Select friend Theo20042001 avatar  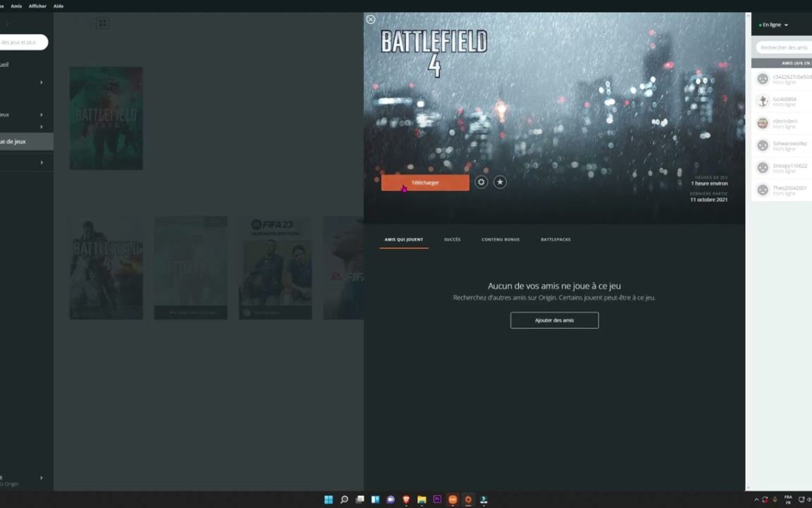762,190
